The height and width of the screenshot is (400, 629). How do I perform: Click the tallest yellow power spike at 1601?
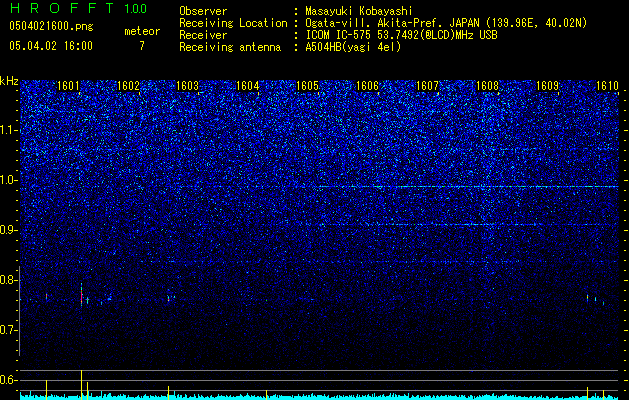(81, 384)
